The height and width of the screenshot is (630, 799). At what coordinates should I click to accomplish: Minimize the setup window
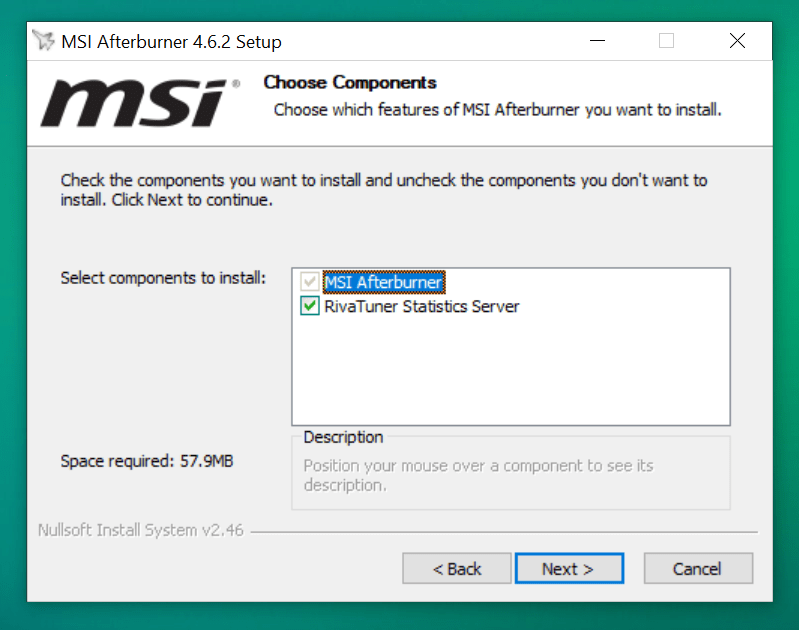pyautogui.click(x=597, y=41)
